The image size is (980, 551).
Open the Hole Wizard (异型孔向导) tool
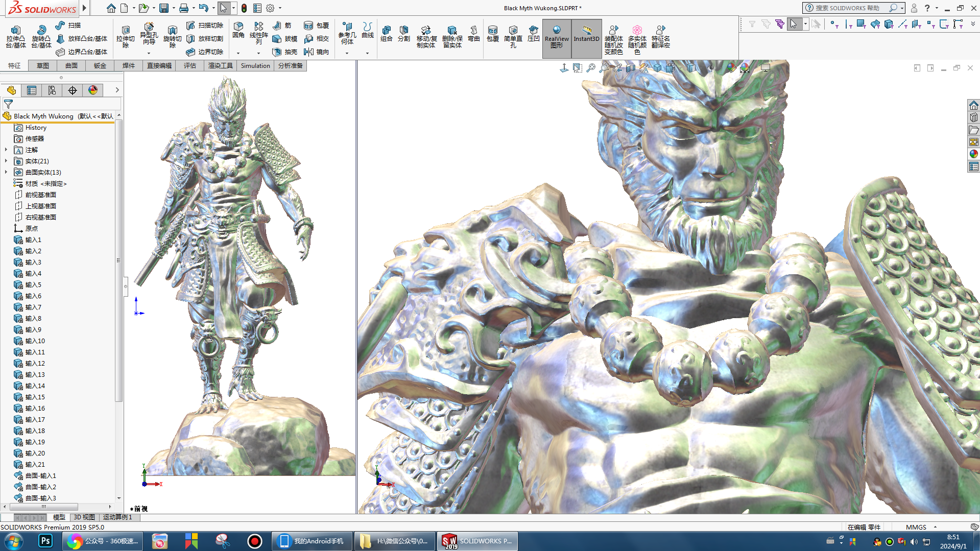pyautogui.click(x=149, y=34)
